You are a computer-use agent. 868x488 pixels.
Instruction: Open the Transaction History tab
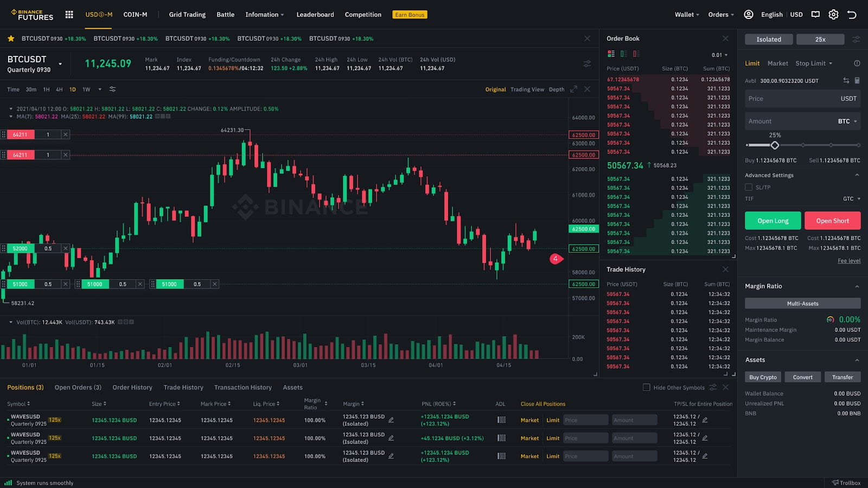tap(242, 387)
